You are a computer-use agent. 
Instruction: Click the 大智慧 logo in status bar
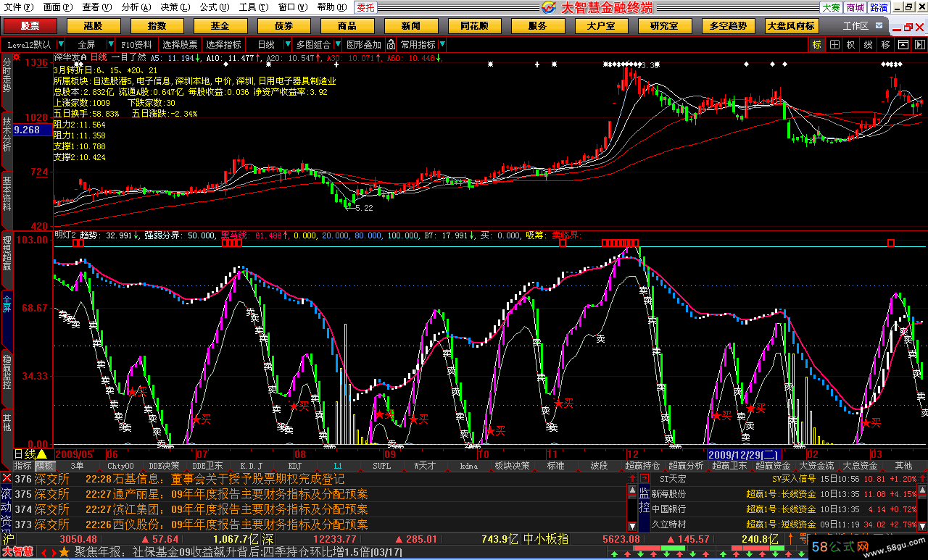(x=18, y=553)
